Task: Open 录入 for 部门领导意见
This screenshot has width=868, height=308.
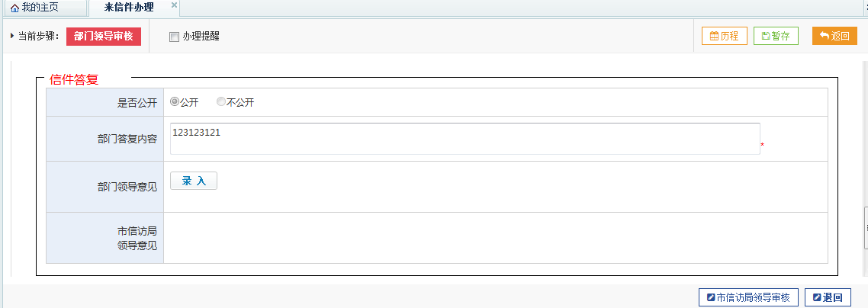Action: [194, 181]
